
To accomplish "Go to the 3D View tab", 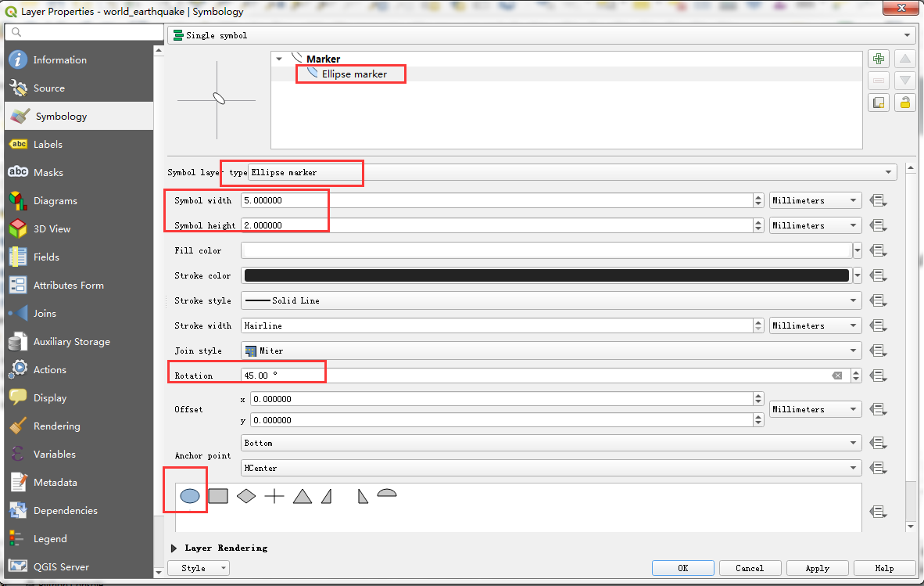I will 79,229.
